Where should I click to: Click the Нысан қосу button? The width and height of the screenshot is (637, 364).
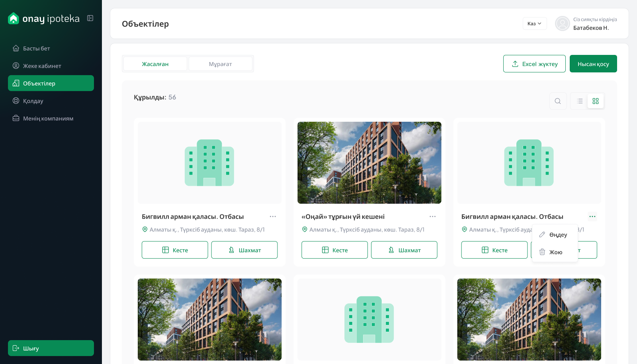tap(593, 64)
